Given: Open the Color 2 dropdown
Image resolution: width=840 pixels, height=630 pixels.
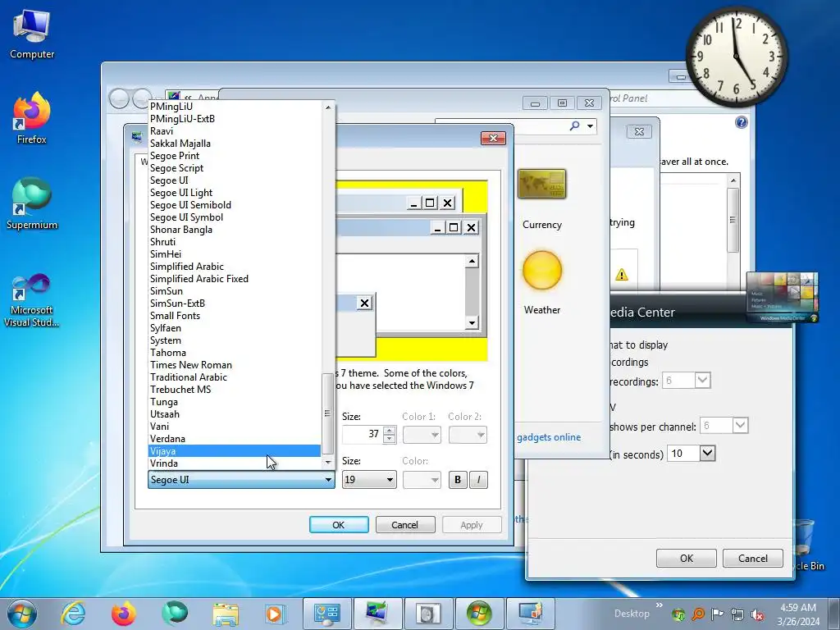Looking at the screenshot, I should point(468,435).
